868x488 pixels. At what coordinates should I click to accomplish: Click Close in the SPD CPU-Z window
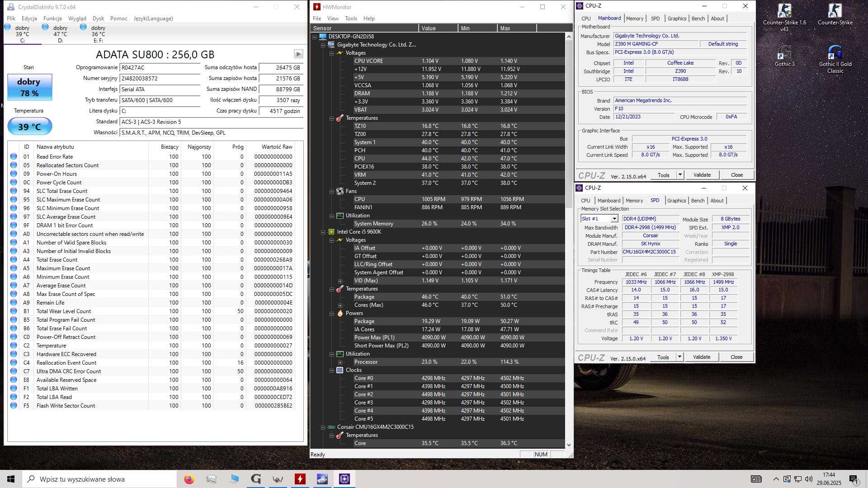pos(736,357)
